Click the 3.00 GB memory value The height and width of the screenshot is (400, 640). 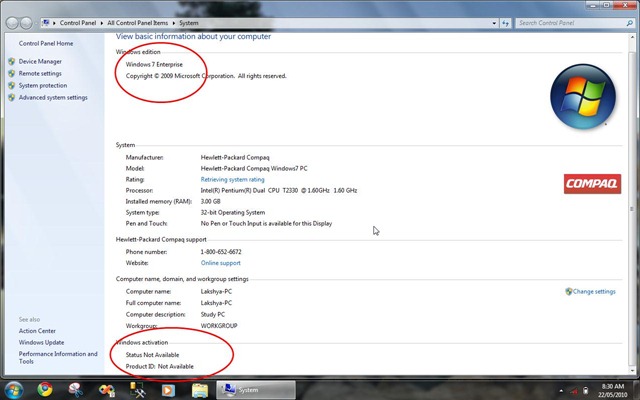(210, 201)
